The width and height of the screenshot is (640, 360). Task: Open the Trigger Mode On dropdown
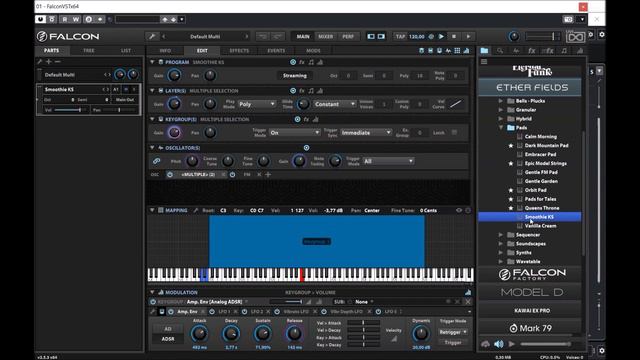coord(295,133)
